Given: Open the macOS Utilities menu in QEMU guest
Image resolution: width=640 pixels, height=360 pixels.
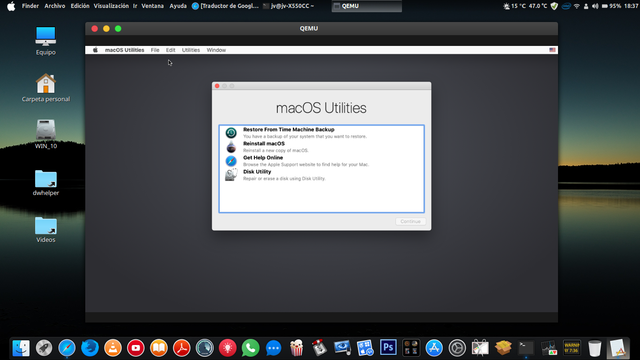Looking at the screenshot, I should coord(124,50).
